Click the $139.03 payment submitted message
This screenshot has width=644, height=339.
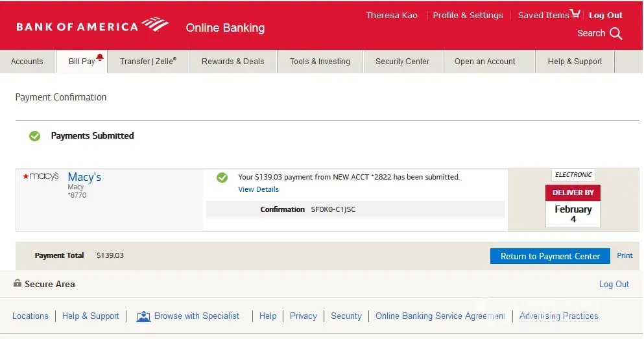point(349,177)
